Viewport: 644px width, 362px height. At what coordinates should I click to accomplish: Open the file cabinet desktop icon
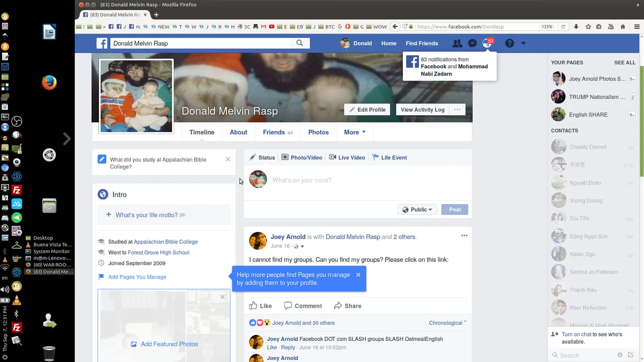pyautogui.click(x=49, y=205)
